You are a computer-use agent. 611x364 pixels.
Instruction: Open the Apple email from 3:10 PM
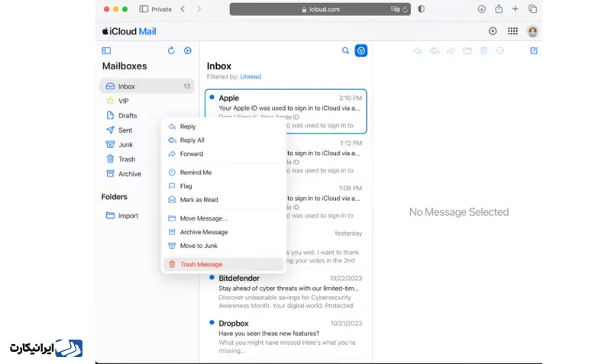[286, 111]
